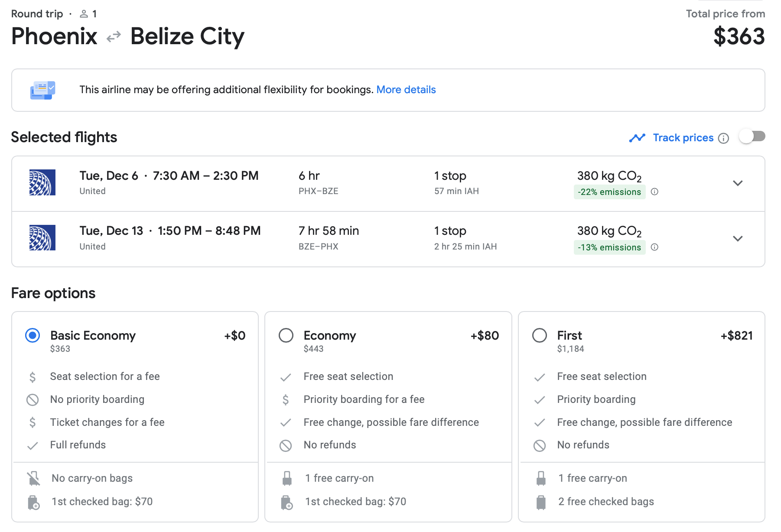The width and height of the screenshot is (781, 532).
Task: Enable the Track prices toggle
Action: [752, 137]
